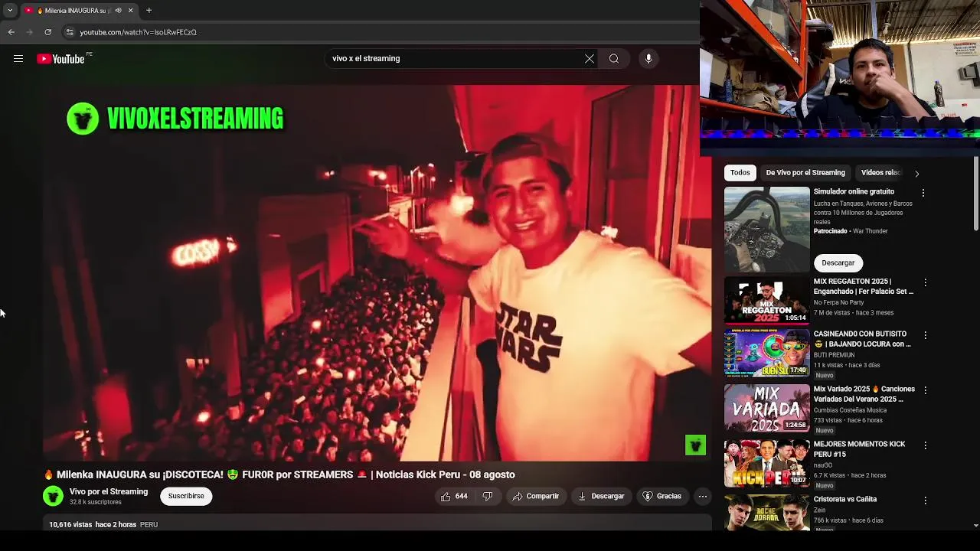Viewport: 980px width, 551px height.
Task: Send Gracias super thanks
Action: 661,496
